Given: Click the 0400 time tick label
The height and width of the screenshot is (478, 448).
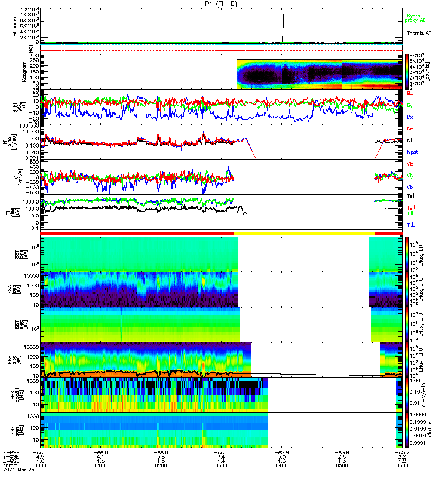Looking at the screenshot, I should tap(281, 465).
